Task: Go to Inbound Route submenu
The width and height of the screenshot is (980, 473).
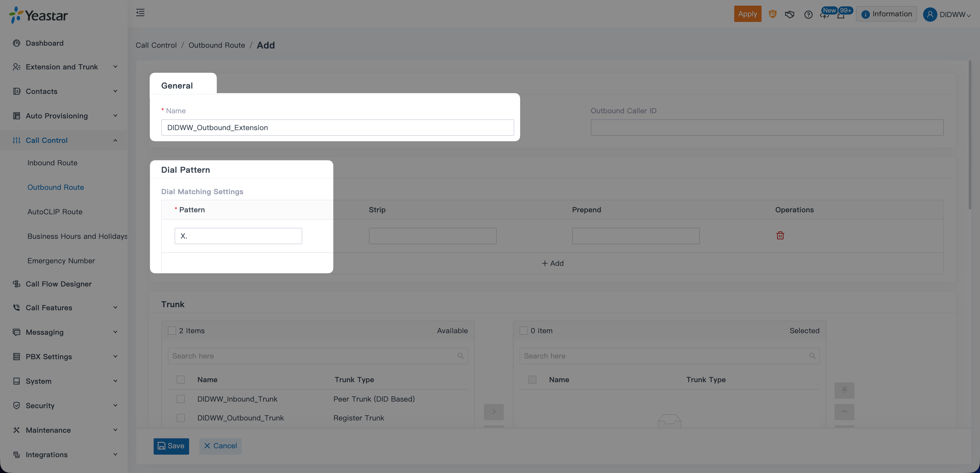Action: tap(53, 163)
